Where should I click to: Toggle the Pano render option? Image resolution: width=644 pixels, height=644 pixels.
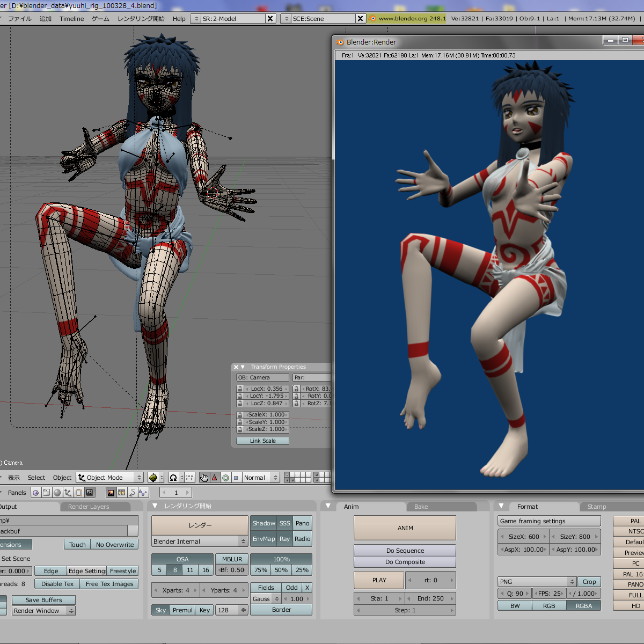(303, 523)
